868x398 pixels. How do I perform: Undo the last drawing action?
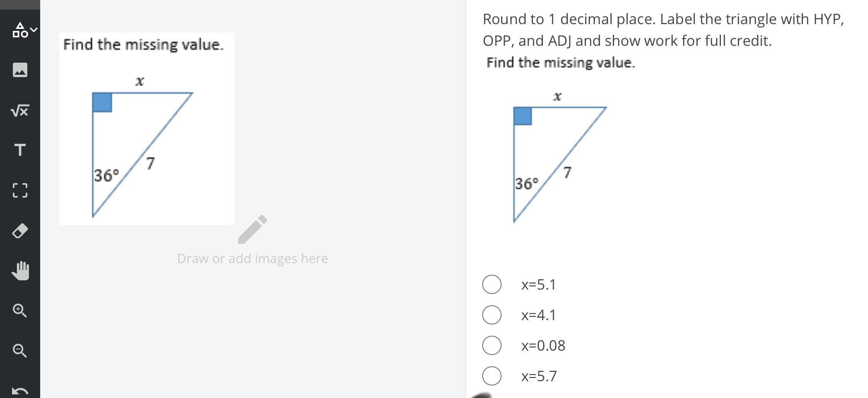20,390
